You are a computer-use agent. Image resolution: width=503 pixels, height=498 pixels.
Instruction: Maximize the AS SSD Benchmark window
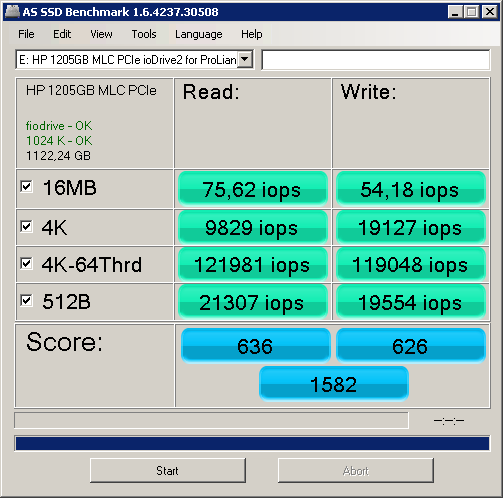(x=472, y=12)
